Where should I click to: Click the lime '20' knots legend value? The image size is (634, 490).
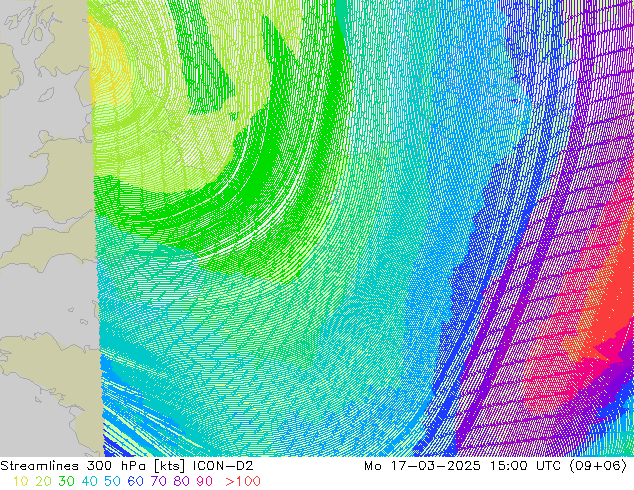coord(43,481)
